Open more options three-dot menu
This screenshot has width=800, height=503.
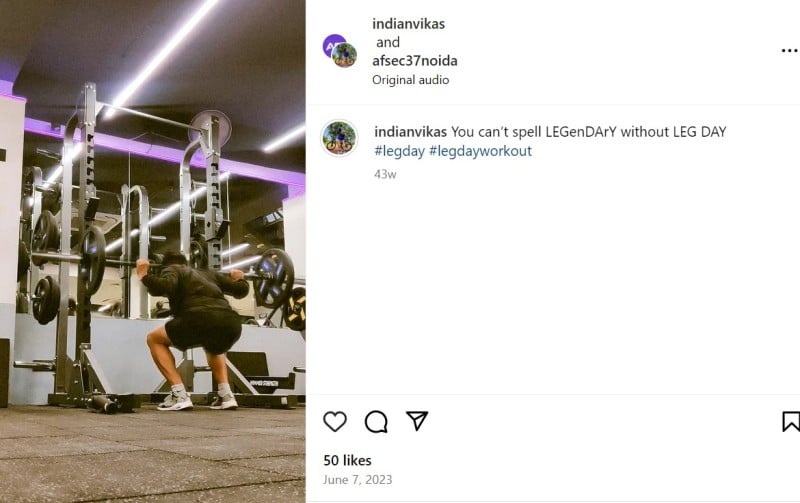[789, 51]
